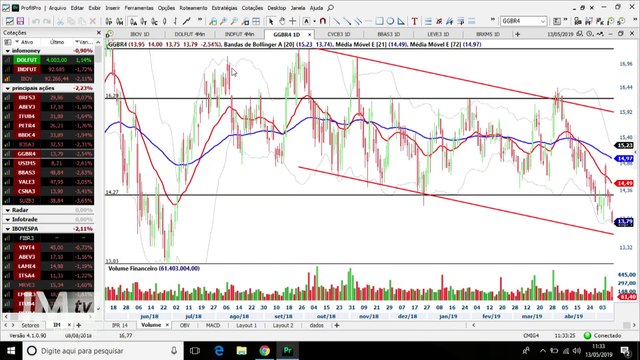
Task: Open File Explorer from taskbar
Action: (242, 351)
